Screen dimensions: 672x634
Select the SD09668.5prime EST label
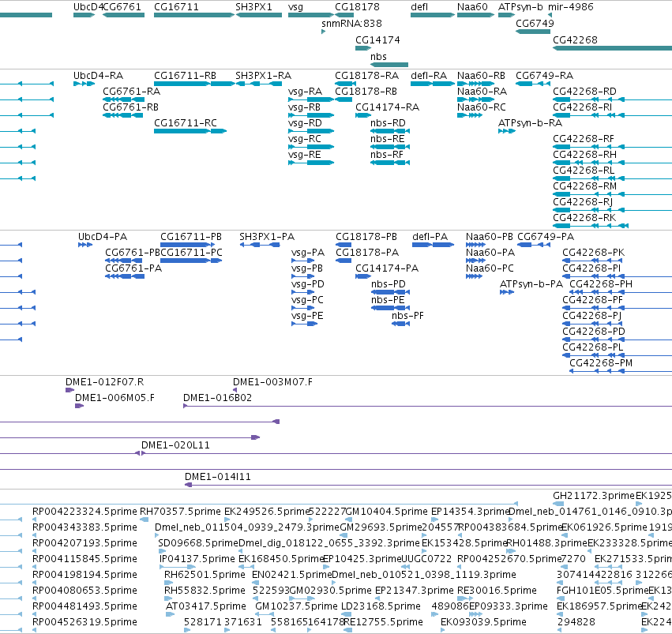click(198, 543)
